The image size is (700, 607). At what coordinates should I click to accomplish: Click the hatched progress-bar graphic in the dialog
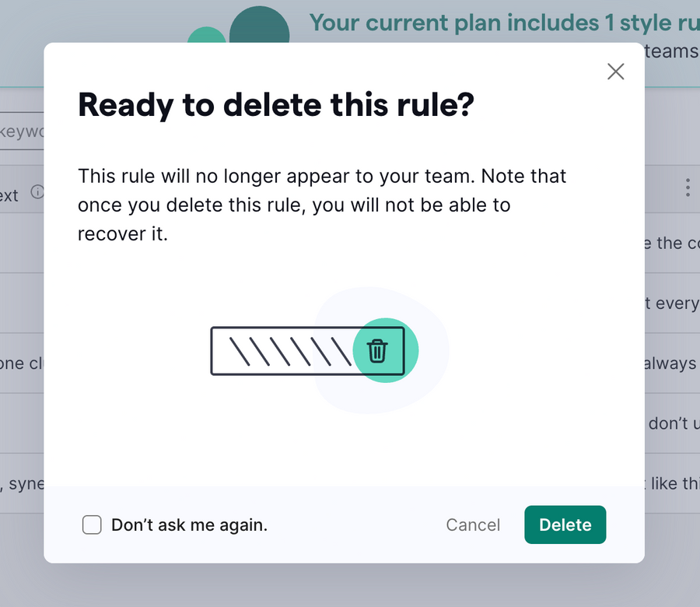(296, 350)
